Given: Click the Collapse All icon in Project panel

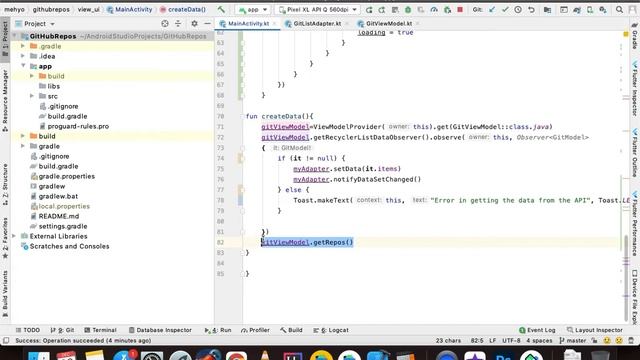Looking at the screenshot, I should [178, 24].
